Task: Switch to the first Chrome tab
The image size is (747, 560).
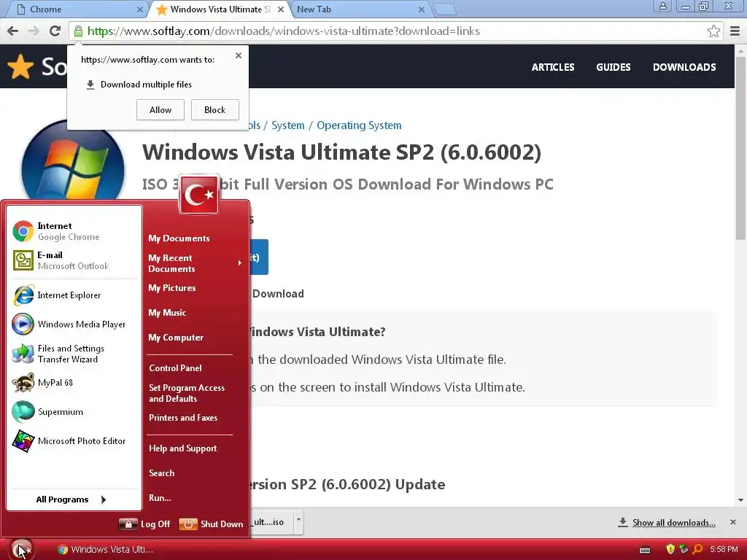Action: pyautogui.click(x=76, y=9)
